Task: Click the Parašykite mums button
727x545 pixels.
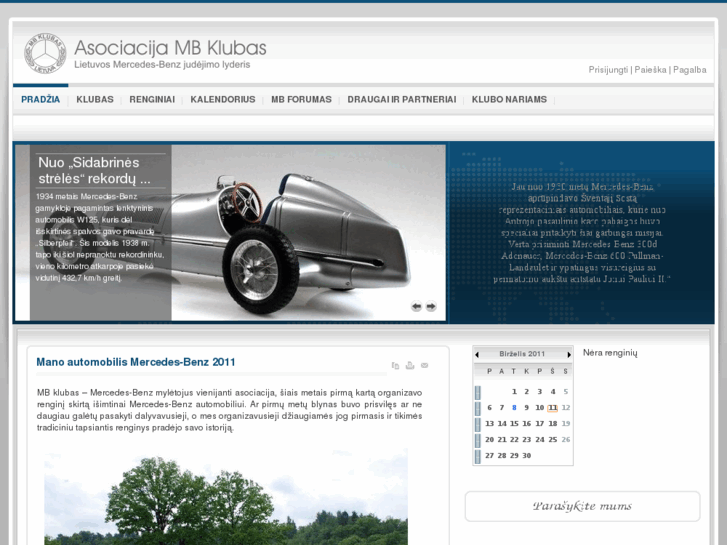Action: pos(582,506)
